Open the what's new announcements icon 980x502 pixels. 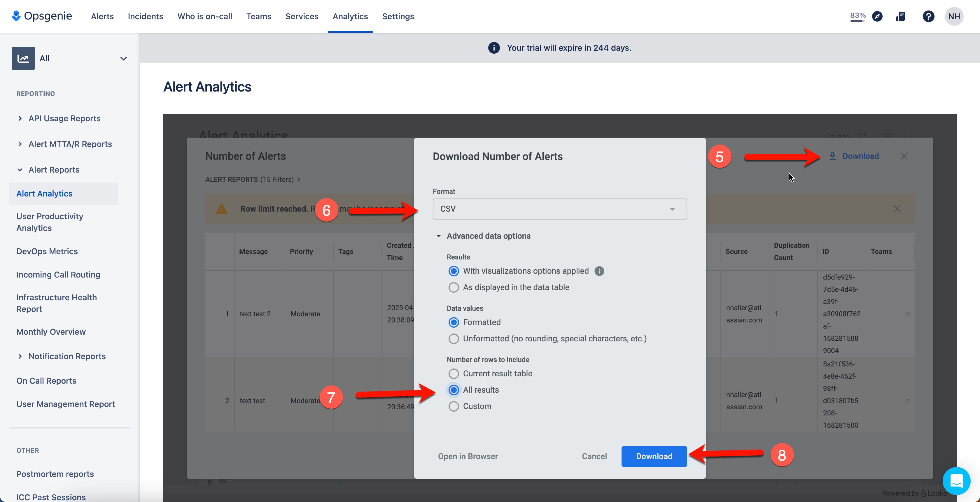901,16
